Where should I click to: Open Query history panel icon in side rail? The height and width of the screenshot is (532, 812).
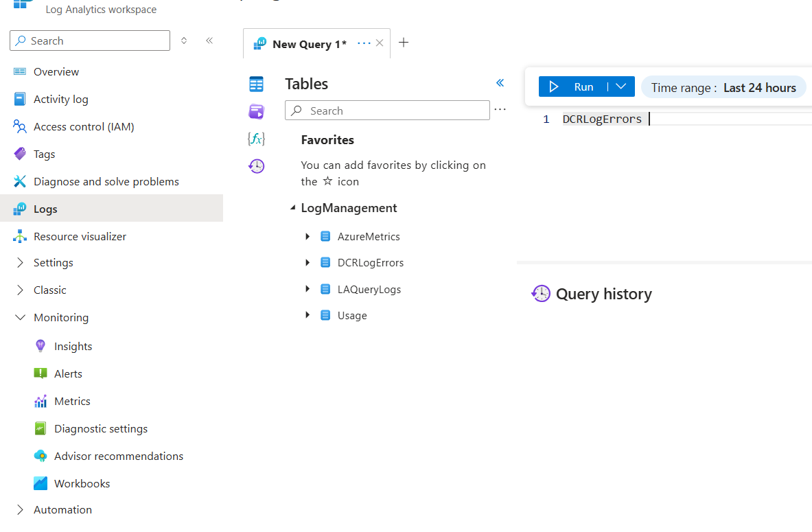tap(256, 166)
